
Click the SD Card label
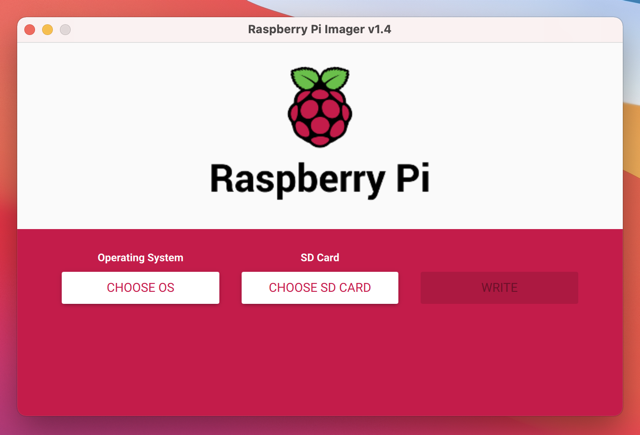pyautogui.click(x=320, y=257)
